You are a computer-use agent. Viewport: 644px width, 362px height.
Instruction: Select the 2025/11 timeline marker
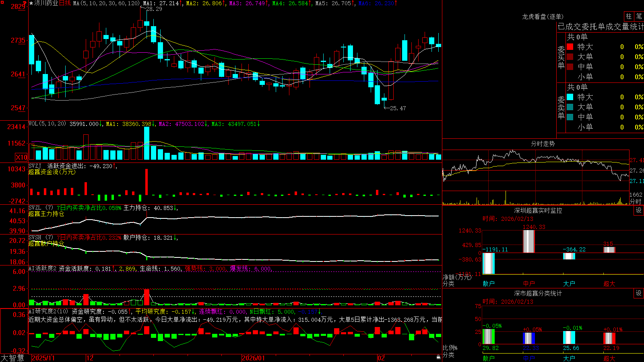(43, 358)
